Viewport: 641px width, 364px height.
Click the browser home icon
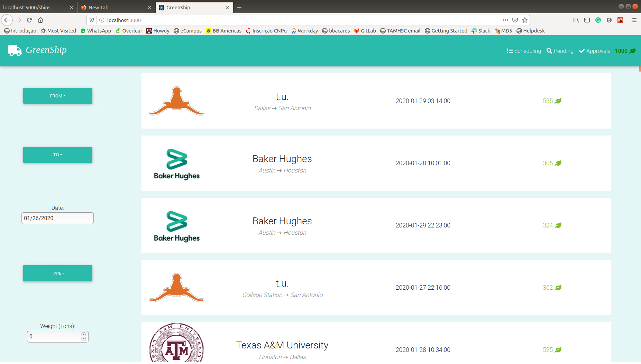coord(40,20)
